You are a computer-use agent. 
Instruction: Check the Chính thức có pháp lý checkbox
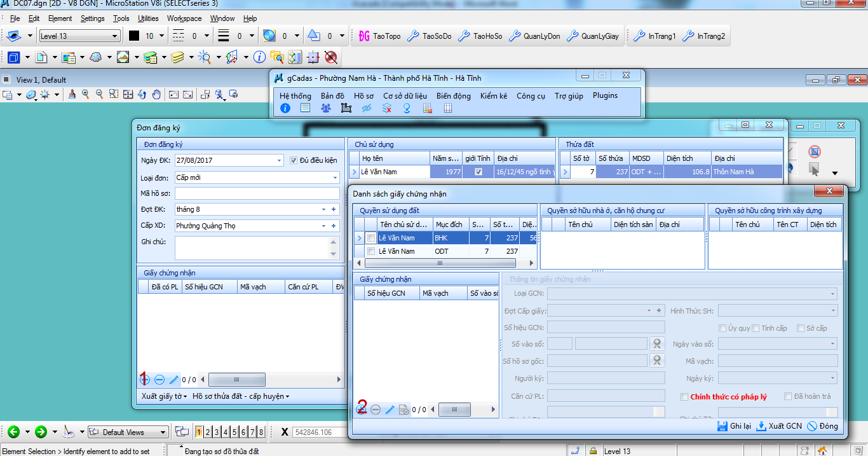point(684,397)
